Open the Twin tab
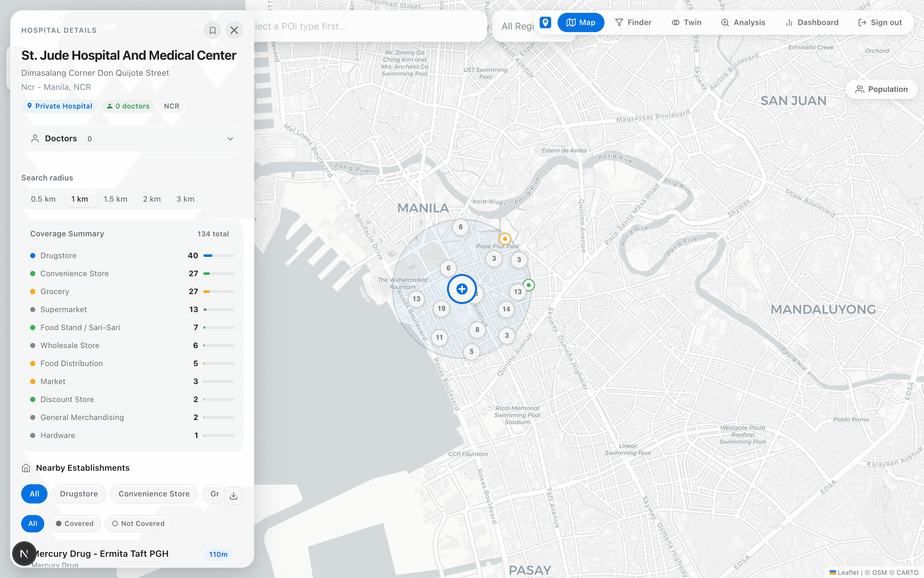Viewport: 924px width, 578px height. coord(687,22)
